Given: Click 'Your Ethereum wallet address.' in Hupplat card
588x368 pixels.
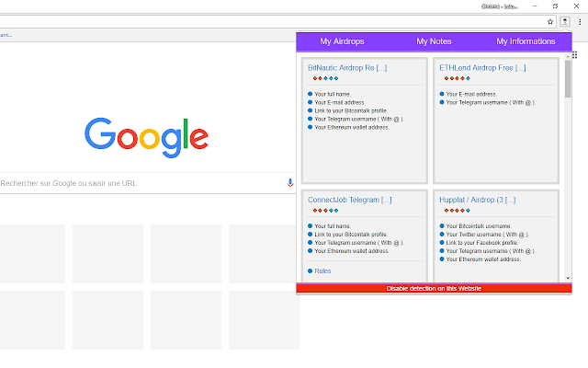Looking at the screenshot, I should 483,259.
